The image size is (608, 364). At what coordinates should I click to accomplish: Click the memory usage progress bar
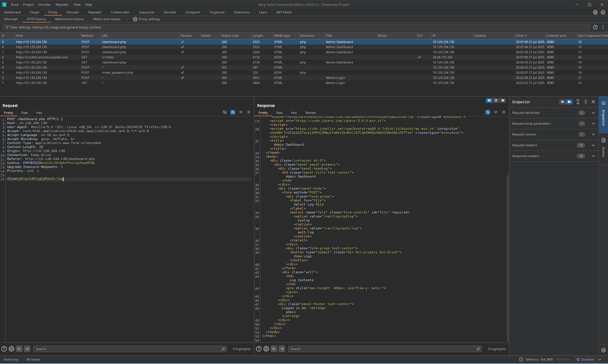(563, 359)
